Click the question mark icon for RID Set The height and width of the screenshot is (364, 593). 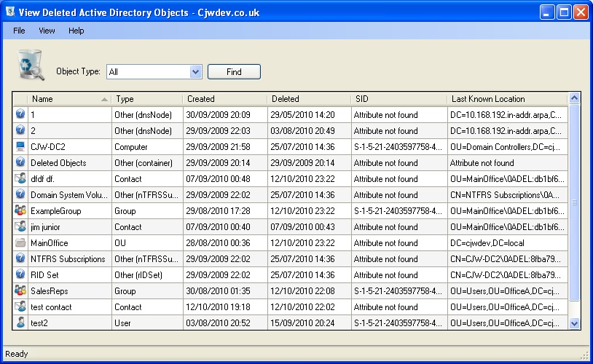click(x=20, y=275)
